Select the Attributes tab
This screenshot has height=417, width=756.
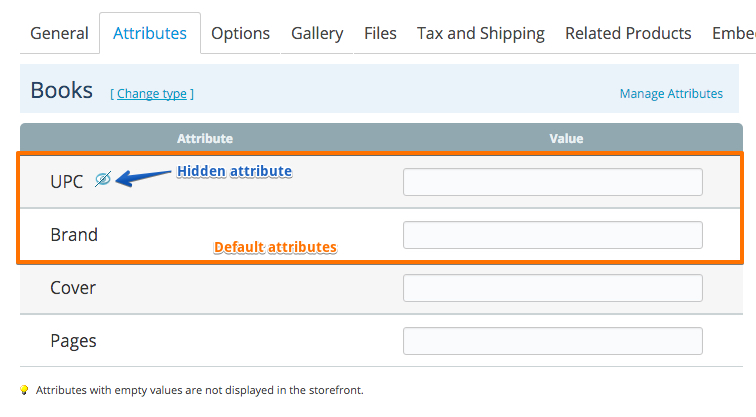point(150,33)
